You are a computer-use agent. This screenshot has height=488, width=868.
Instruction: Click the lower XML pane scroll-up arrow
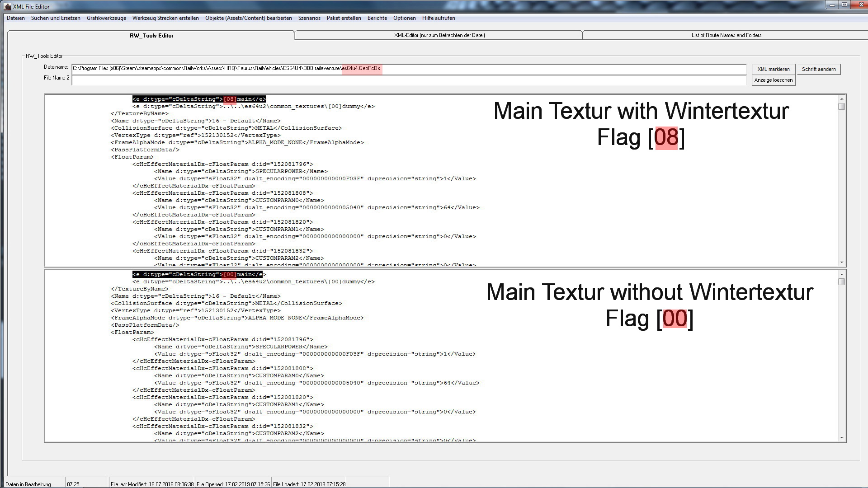tap(841, 274)
